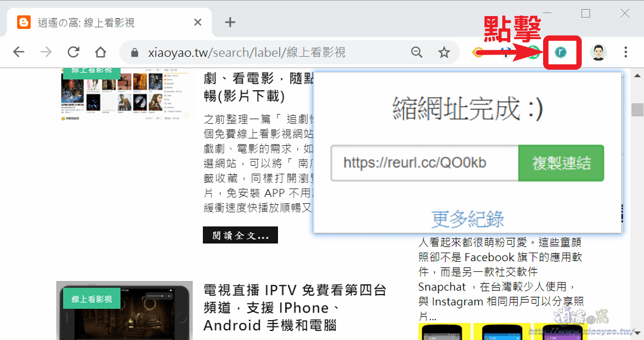Reload the current page
The width and height of the screenshot is (644, 340).
coord(74,51)
